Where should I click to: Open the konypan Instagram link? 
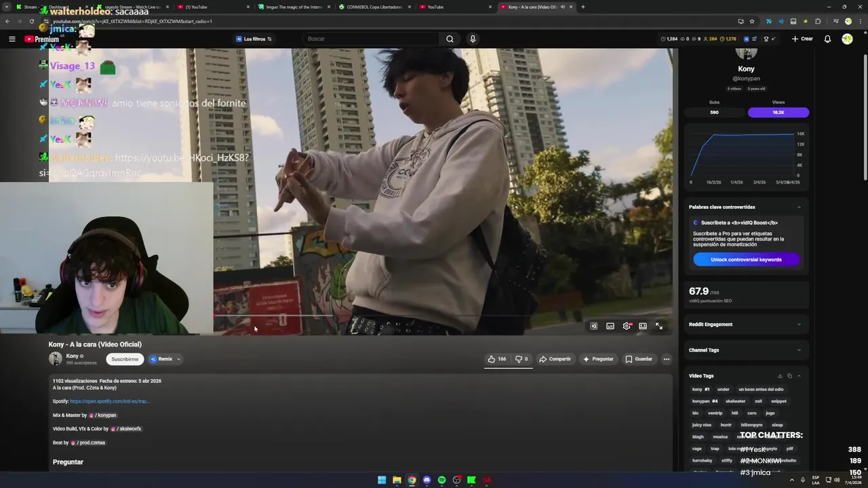102,415
